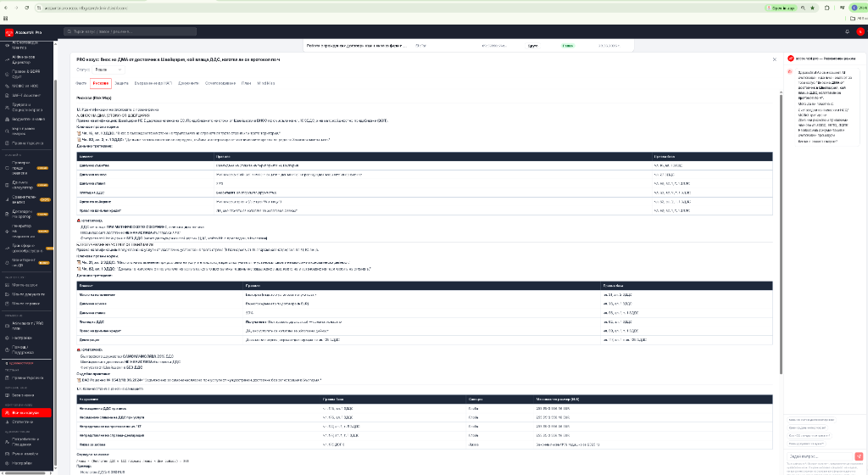Click the Абонамент / PRO план icon
The image size is (868, 475).
(x=7, y=326)
